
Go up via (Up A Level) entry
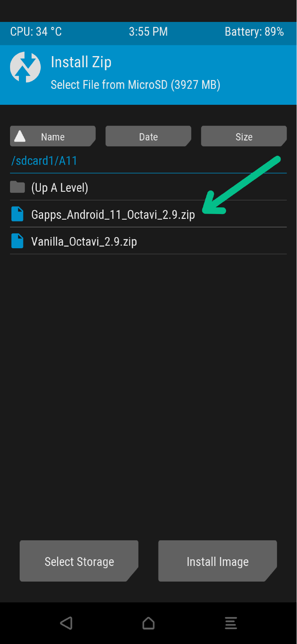pos(148,187)
